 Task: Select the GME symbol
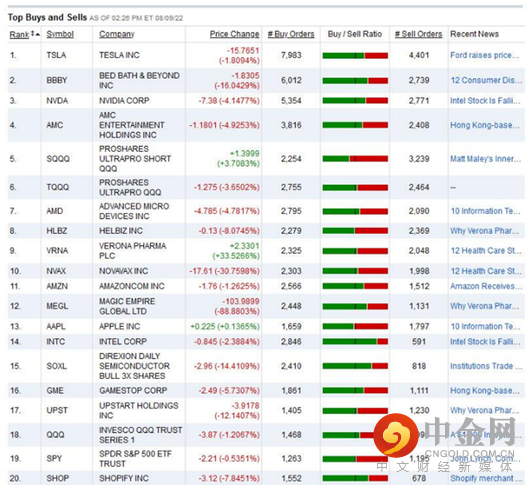click(x=55, y=390)
